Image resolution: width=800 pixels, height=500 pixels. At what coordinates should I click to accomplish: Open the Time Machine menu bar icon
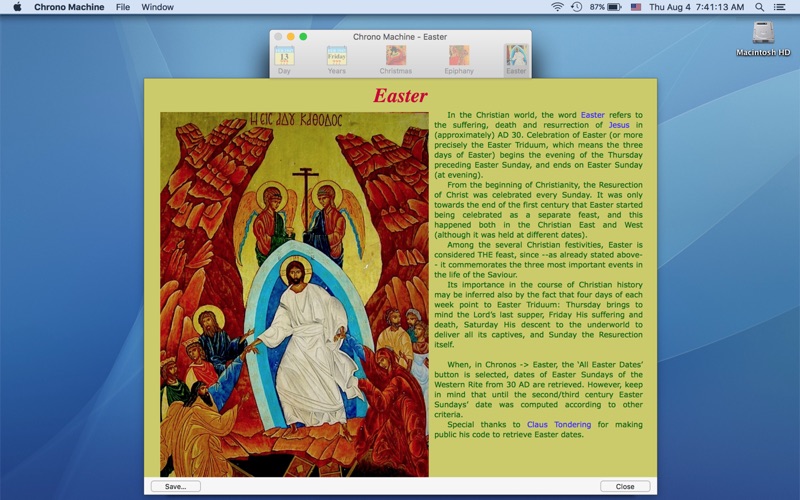577,7
